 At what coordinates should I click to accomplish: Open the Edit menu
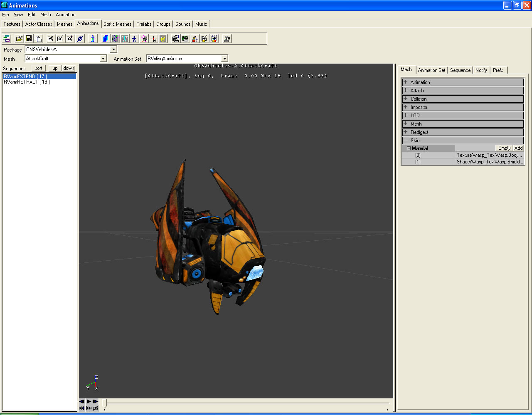(x=32, y=15)
